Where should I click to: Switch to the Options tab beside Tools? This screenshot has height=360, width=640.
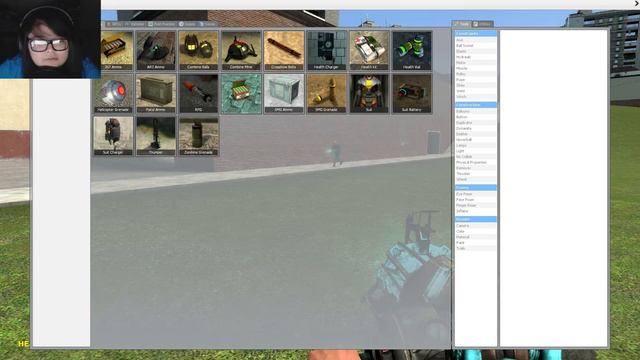(x=482, y=24)
